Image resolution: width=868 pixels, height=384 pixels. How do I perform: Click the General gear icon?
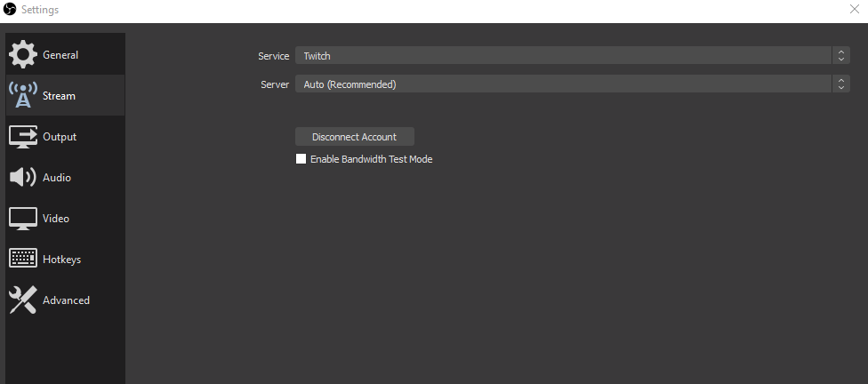tap(23, 54)
